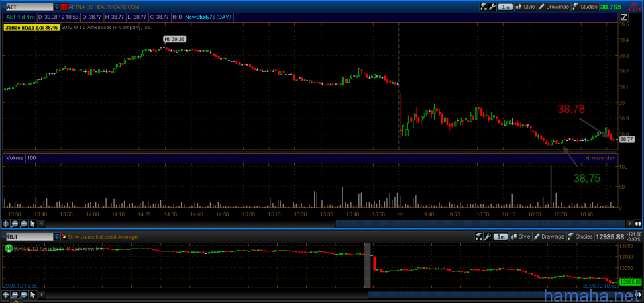The height and width of the screenshot is (303, 644).
Task: Click the red alert icon beside AET symbol
Action: [64, 7]
